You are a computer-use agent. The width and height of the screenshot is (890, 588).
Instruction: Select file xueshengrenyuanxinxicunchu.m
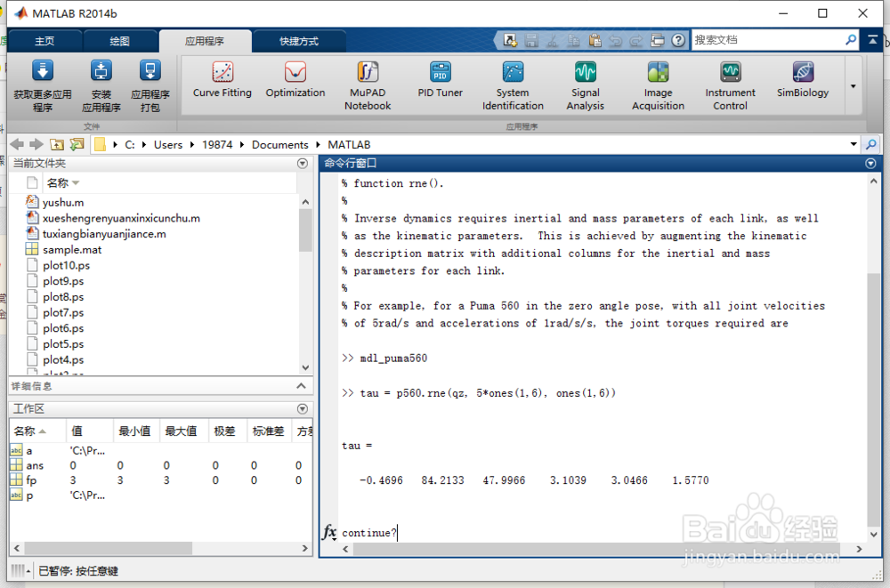[x=121, y=218]
